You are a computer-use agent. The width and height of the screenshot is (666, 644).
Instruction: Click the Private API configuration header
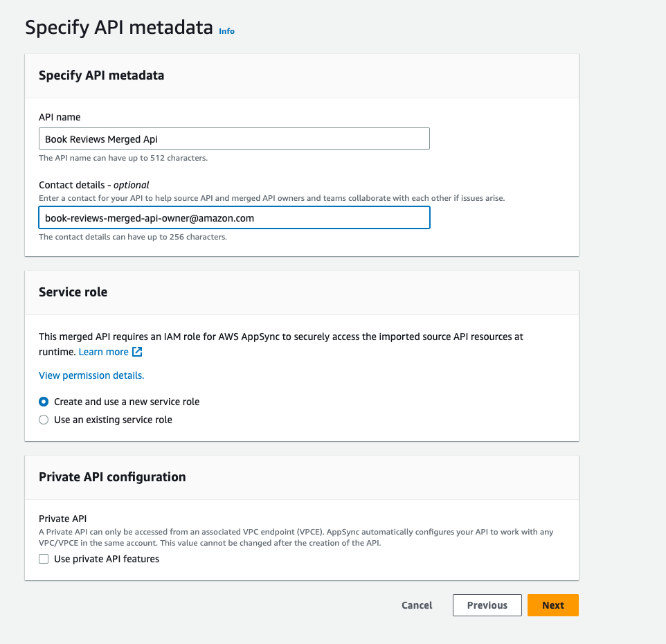coord(112,476)
